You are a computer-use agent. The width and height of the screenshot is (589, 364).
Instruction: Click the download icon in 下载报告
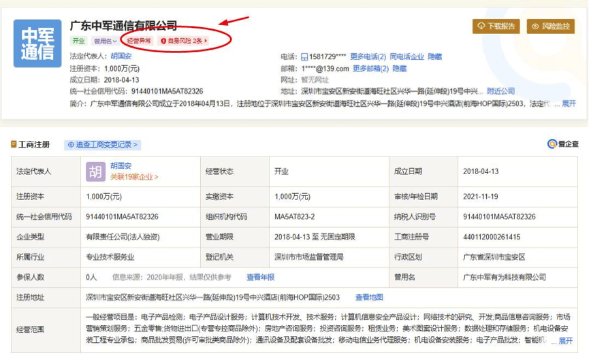tap(481, 27)
